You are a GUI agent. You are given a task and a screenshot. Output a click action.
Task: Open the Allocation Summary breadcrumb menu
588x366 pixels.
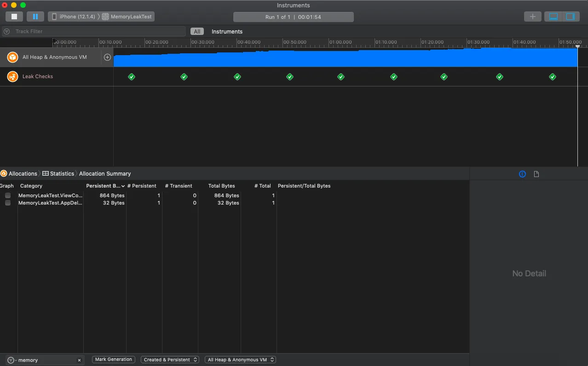pyautogui.click(x=105, y=174)
